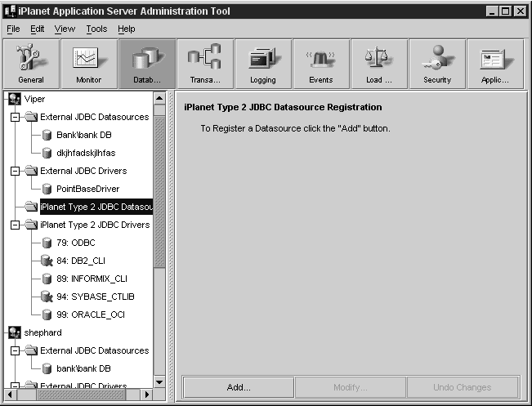Open the Logging toolbar section
This screenshot has width=532, height=406.
pyautogui.click(x=263, y=64)
